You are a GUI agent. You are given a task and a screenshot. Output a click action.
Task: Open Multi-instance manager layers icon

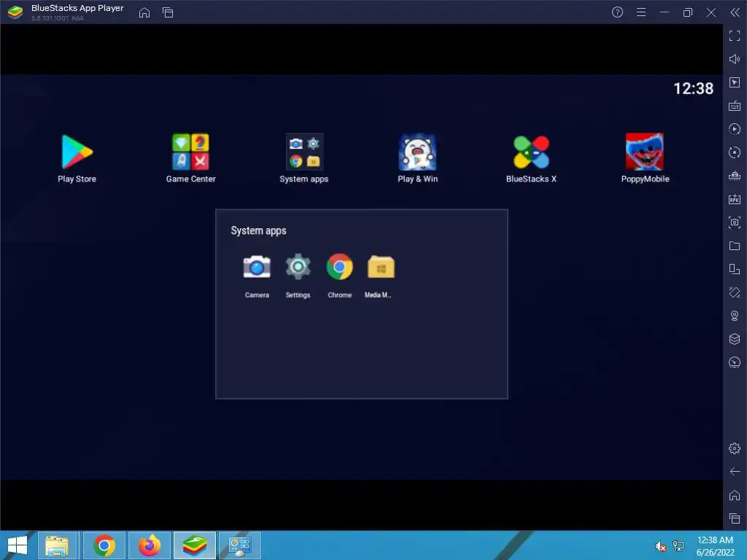tap(735, 339)
